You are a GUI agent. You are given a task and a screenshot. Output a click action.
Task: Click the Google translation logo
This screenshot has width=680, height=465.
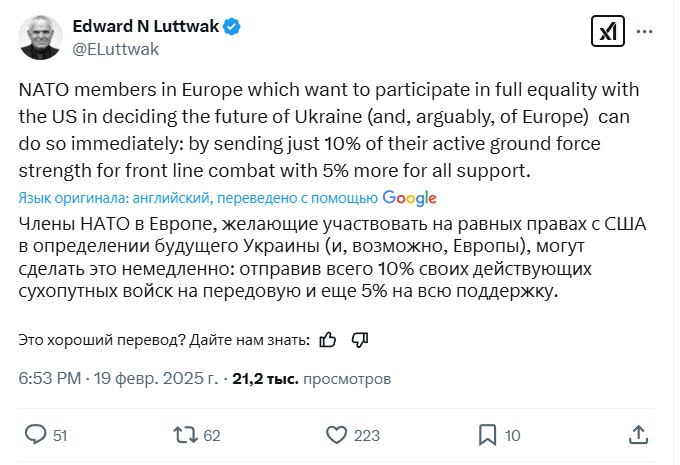coord(409,198)
